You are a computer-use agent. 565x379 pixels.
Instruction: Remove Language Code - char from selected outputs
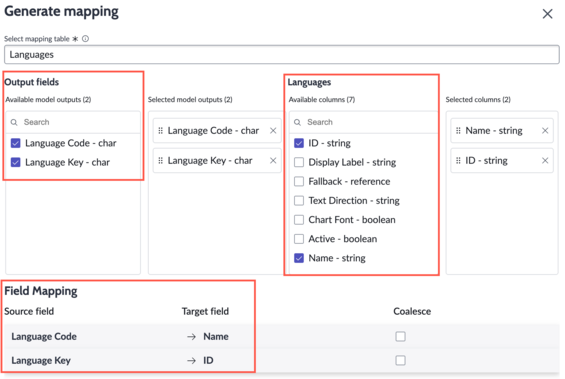click(x=273, y=130)
